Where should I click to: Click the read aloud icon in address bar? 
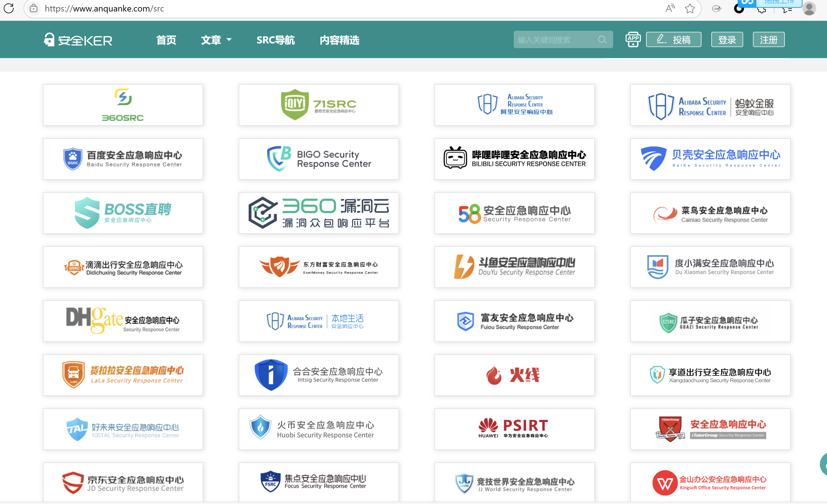(670, 8)
